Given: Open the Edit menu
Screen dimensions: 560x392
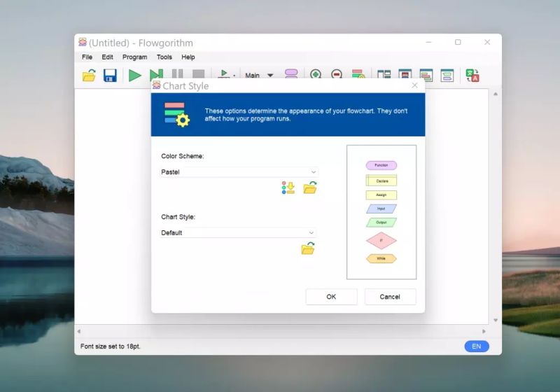Looking at the screenshot, I should [x=107, y=57].
